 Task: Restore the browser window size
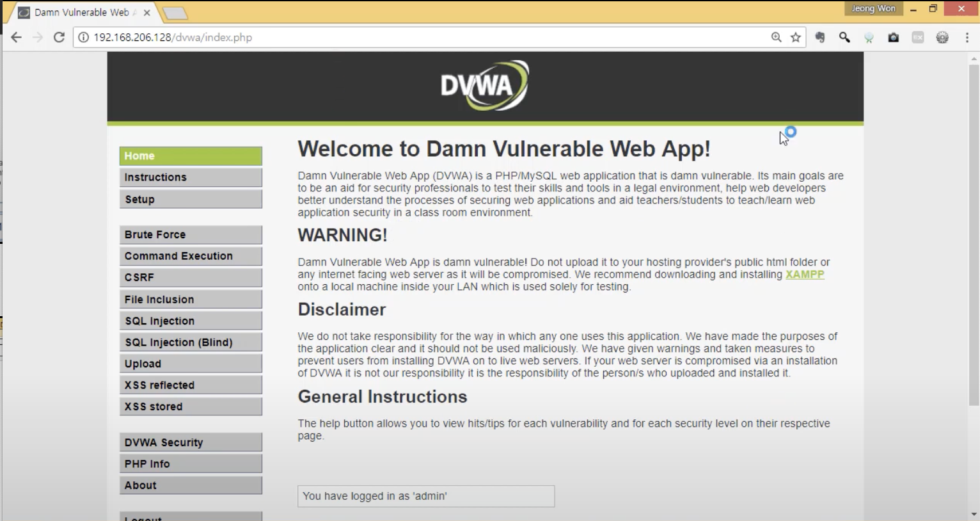click(x=933, y=9)
